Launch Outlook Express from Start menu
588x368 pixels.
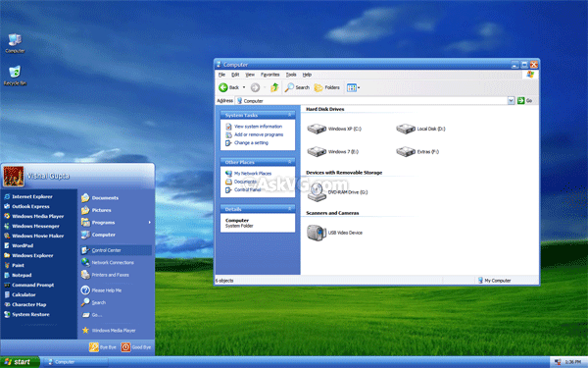coord(26,206)
